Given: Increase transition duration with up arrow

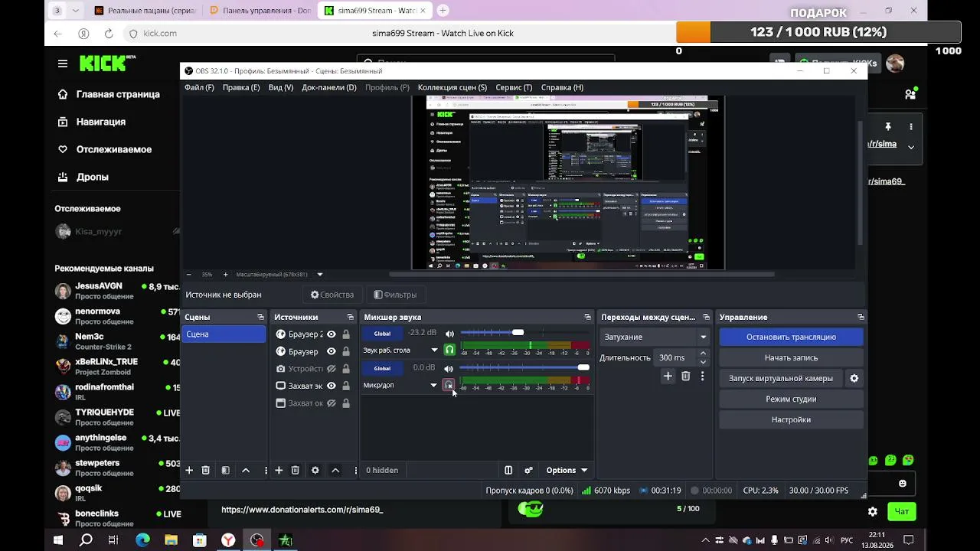Looking at the screenshot, I should point(703,354).
